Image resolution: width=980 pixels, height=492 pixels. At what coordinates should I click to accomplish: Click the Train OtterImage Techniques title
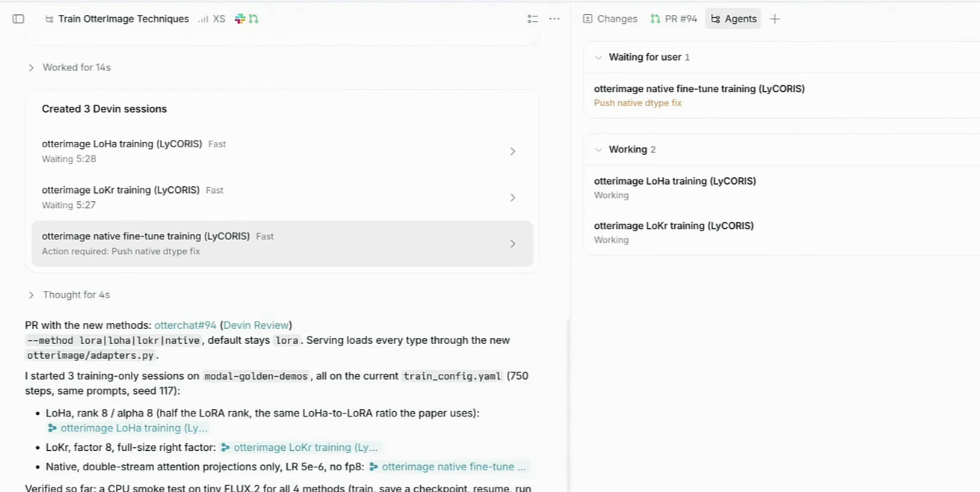point(123,19)
